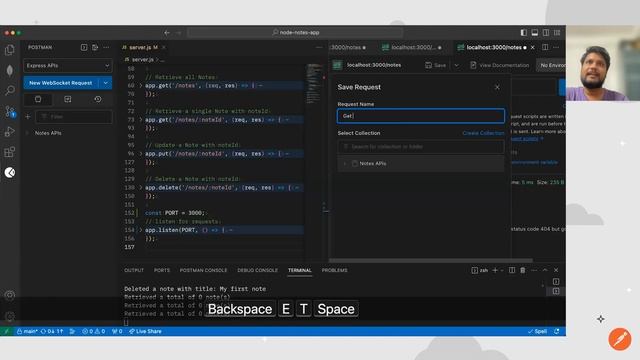
Task: Open Search in the activity bar
Action: pos(9,90)
